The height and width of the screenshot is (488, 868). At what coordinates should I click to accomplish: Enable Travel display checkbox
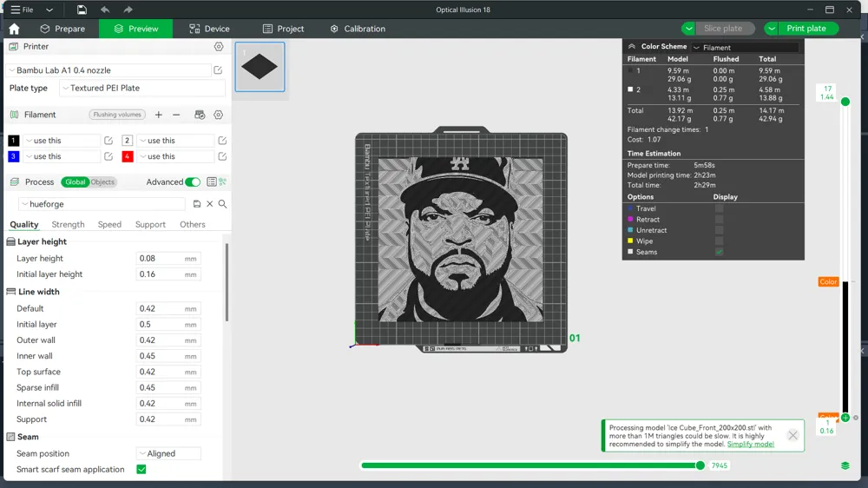pyautogui.click(x=719, y=208)
